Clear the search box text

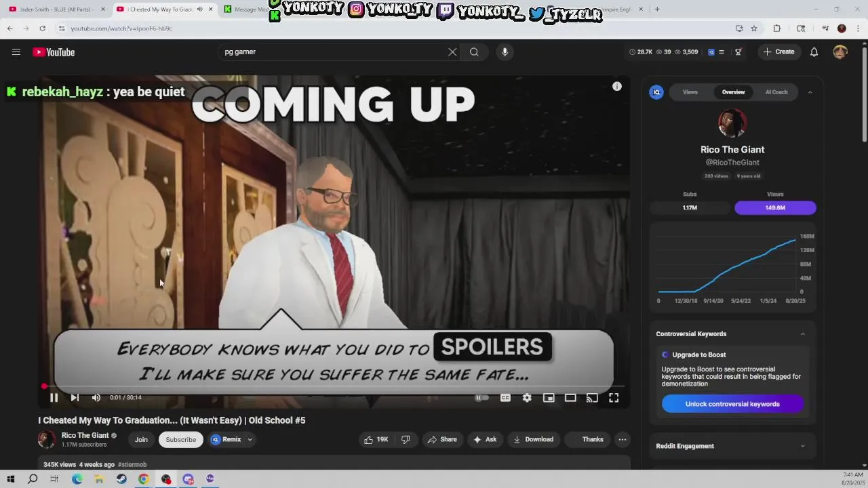[x=452, y=52]
